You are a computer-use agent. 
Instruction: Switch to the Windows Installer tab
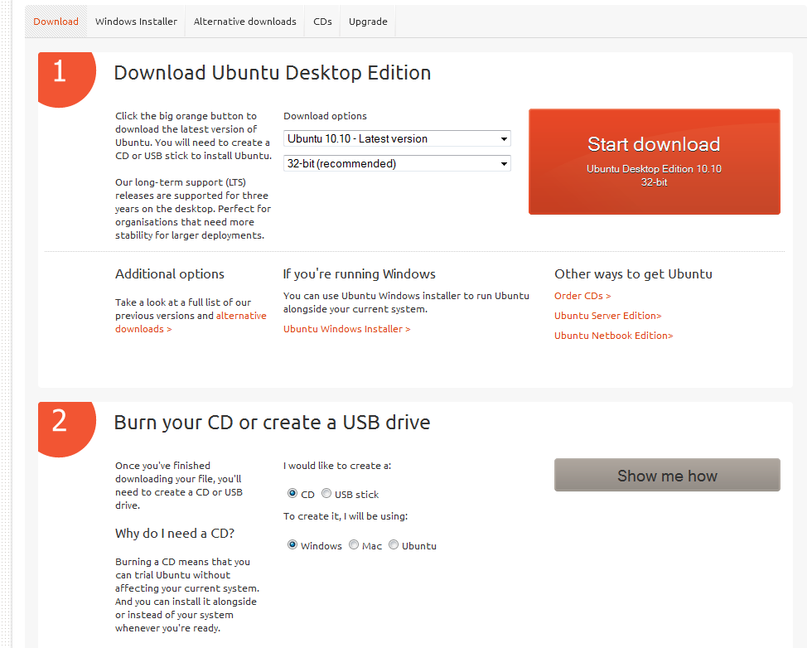coord(136,22)
